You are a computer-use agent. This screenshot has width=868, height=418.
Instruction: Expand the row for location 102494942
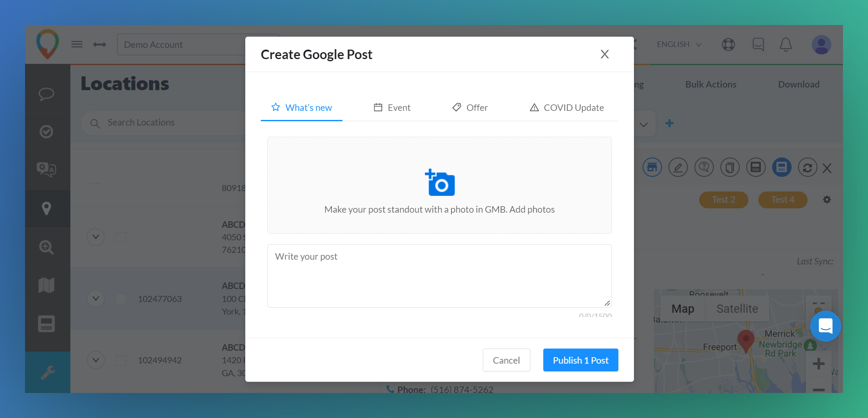96,360
